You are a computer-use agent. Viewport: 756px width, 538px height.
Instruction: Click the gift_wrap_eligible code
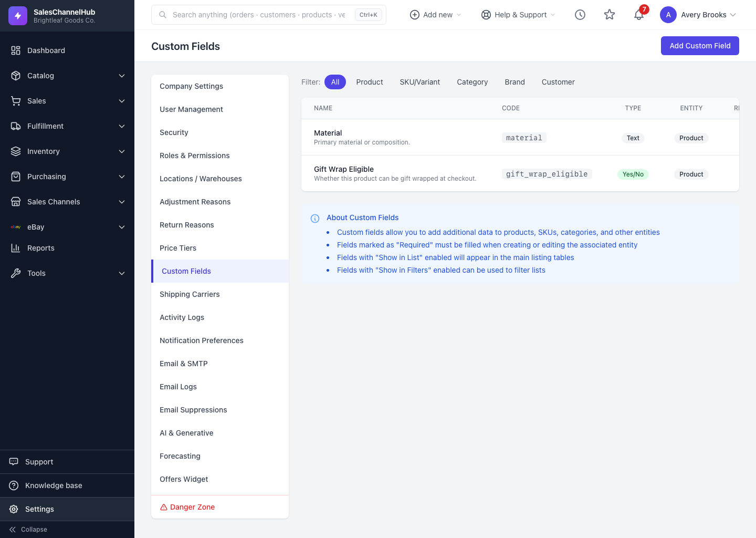[547, 174]
